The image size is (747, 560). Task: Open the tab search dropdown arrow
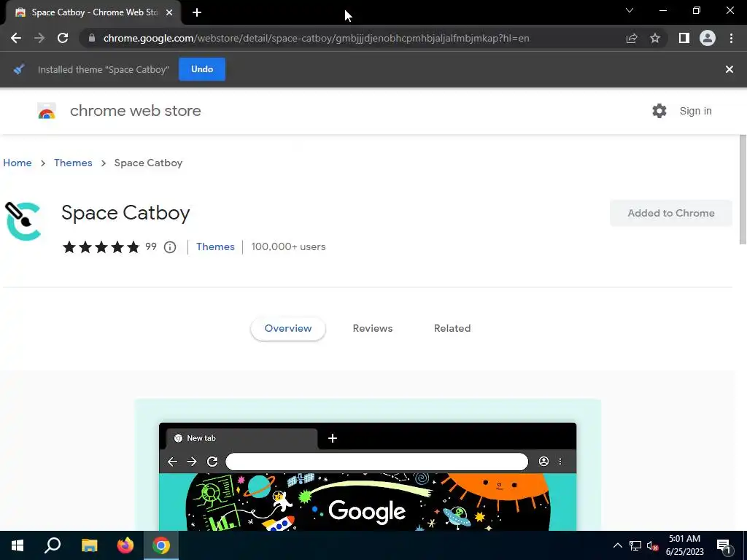tap(630, 10)
